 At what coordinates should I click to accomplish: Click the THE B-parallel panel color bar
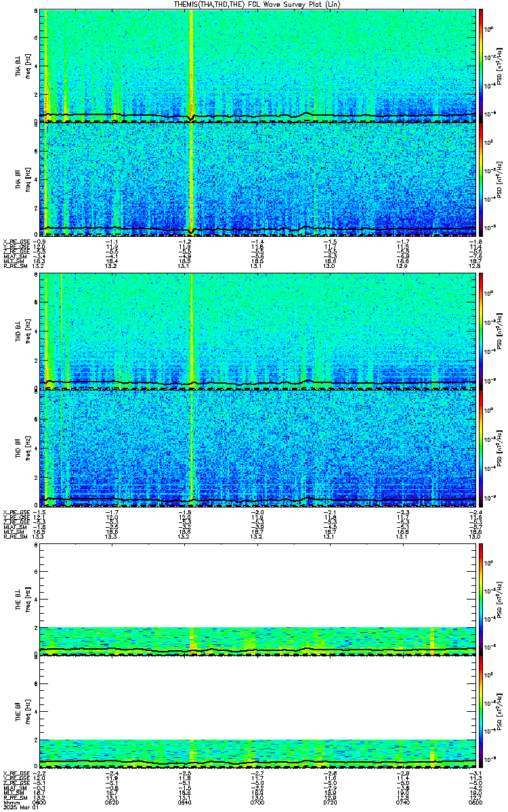(481, 713)
